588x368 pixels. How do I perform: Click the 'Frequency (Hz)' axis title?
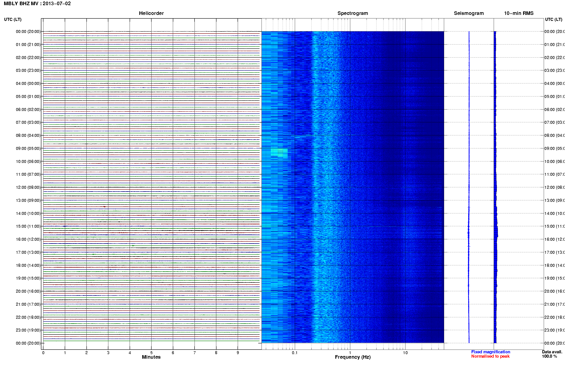tap(353, 357)
